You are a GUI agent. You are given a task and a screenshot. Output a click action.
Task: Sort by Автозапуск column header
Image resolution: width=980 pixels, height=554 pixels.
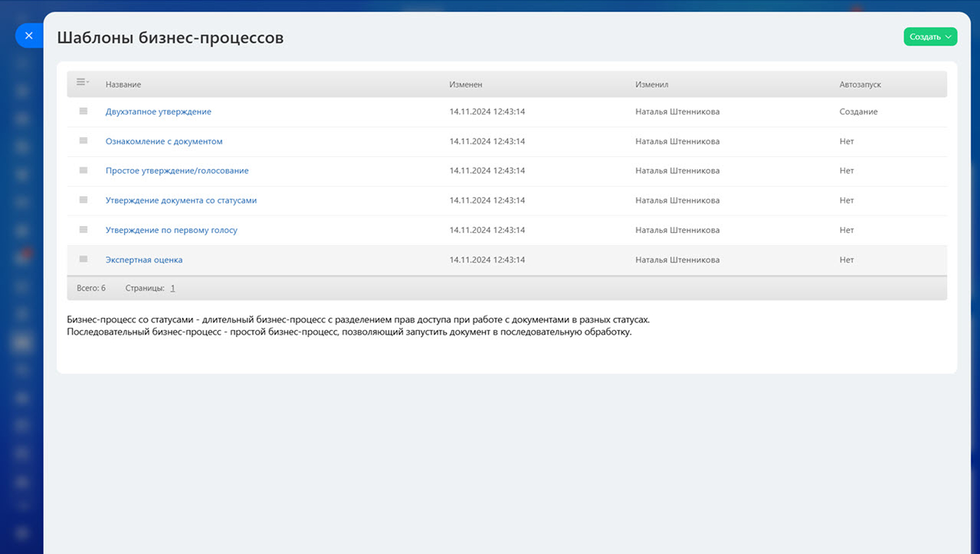click(x=860, y=85)
